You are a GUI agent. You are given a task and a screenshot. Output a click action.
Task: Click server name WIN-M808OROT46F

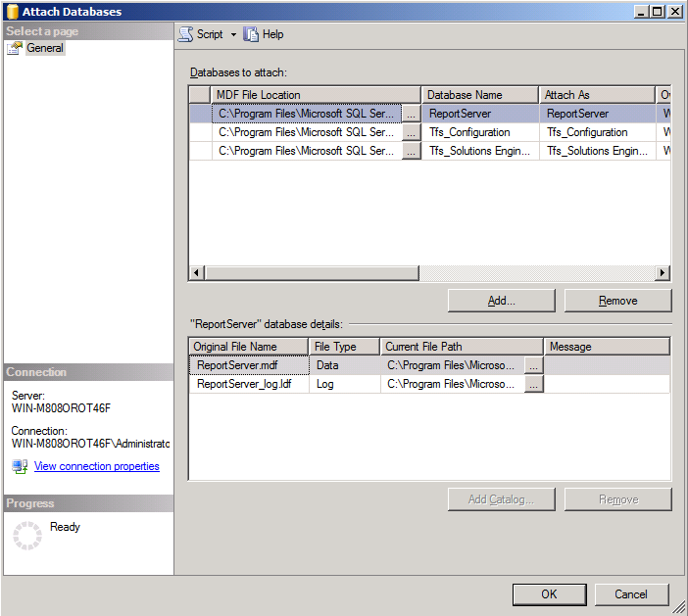61,408
